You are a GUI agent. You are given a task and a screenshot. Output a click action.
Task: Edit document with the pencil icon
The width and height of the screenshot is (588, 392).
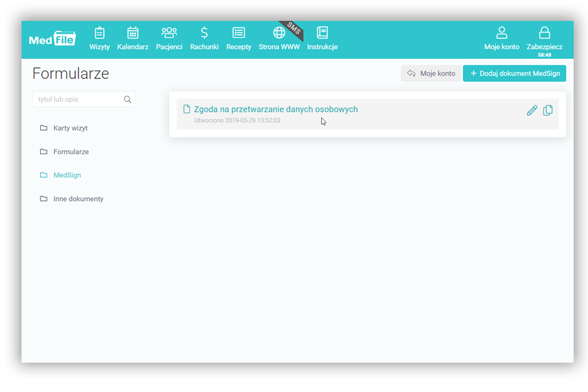(532, 110)
